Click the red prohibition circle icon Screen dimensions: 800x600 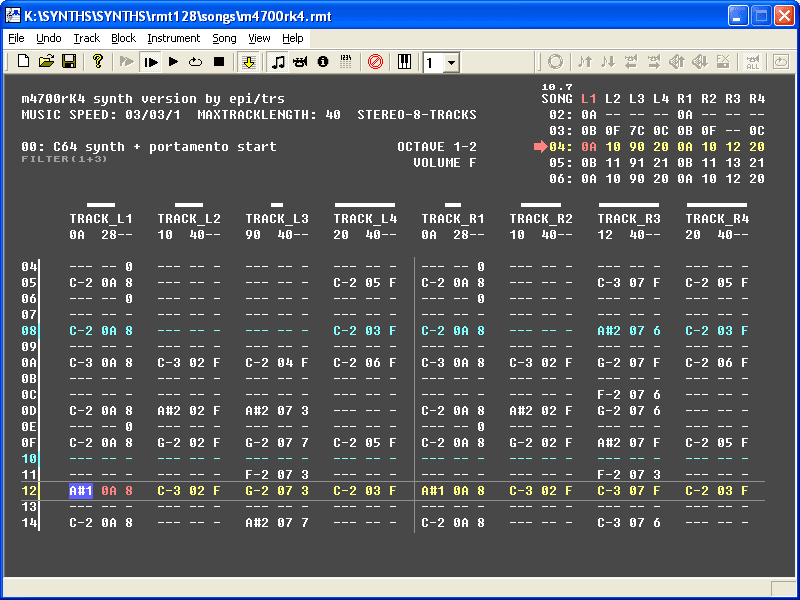tap(375, 62)
